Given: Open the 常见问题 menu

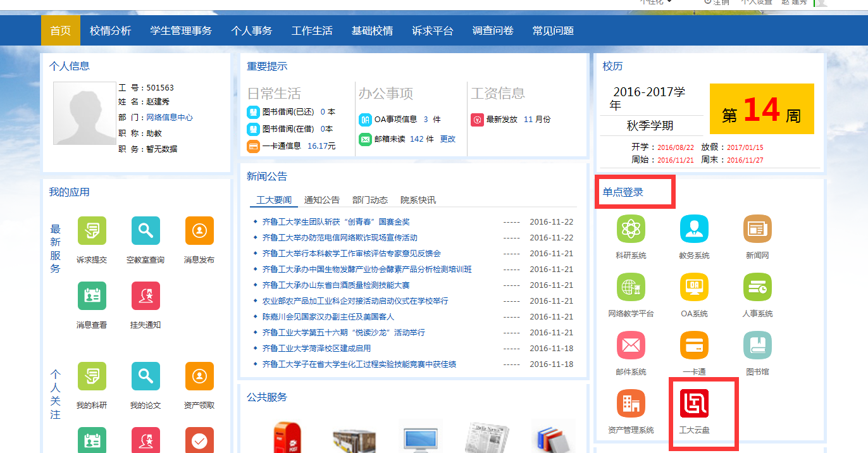Looking at the screenshot, I should pyautogui.click(x=553, y=30).
